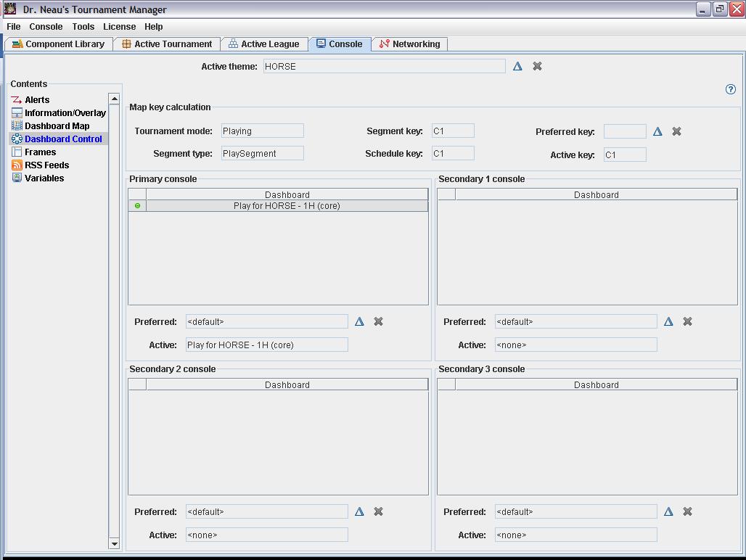Click the Dashboard Map icon in Contents
The height and width of the screenshot is (560, 746).
(17, 125)
